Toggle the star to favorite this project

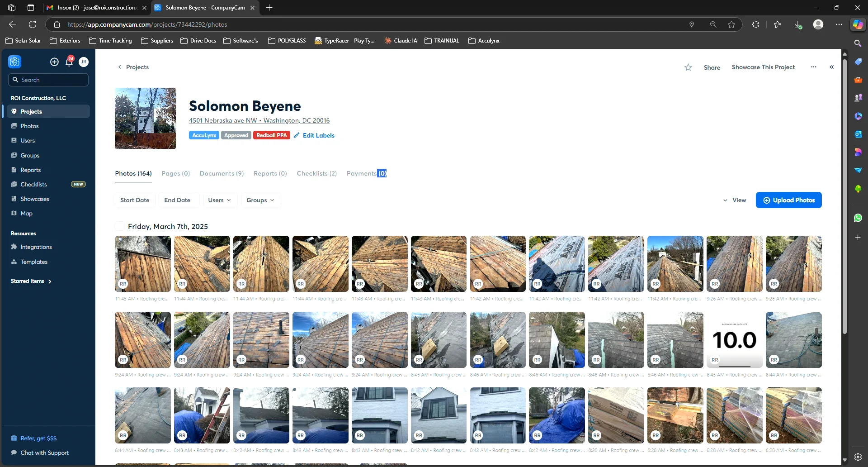(688, 67)
